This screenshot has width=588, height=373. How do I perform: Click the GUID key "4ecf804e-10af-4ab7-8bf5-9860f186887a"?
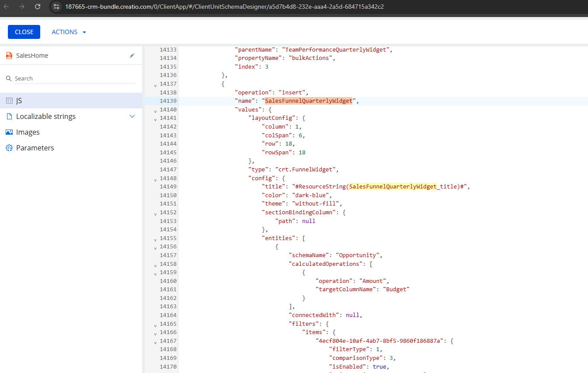(x=379, y=341)
